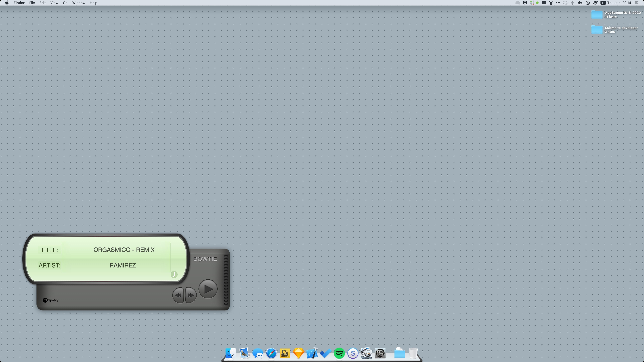Open System Preferences from the Dock
Viewport: 644px width, 362px height.
[x=380, y=353]
